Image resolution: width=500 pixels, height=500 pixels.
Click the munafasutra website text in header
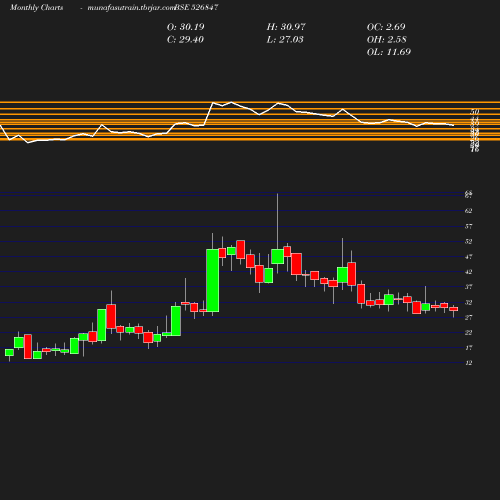[x=131, y=7]
